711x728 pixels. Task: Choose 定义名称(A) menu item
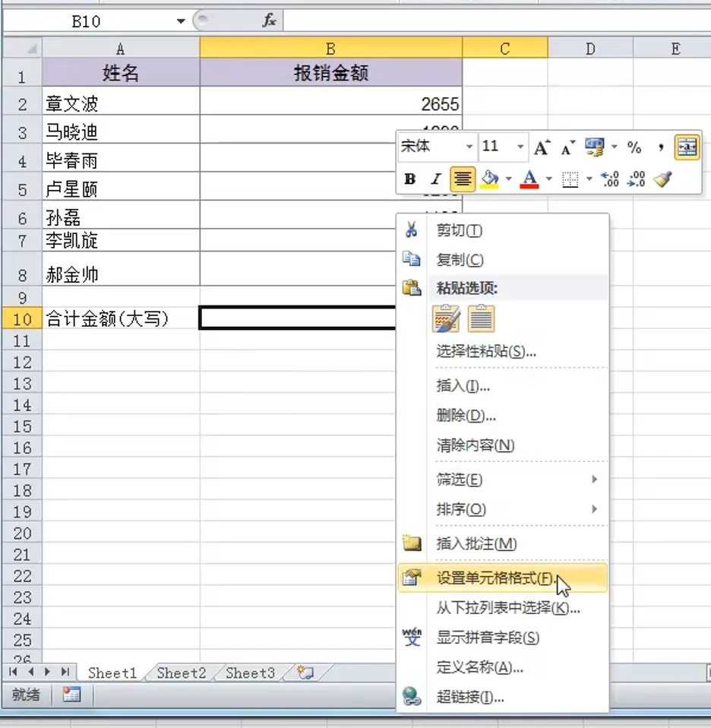tap(503, 668)
